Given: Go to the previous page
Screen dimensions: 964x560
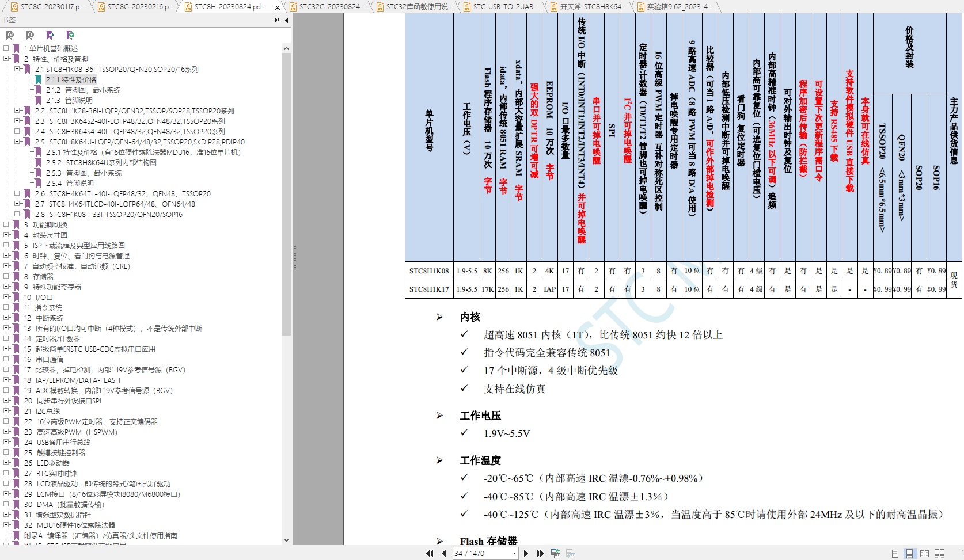Looking at the screenshot, I should pyautogui.click(x=443, y=553).
